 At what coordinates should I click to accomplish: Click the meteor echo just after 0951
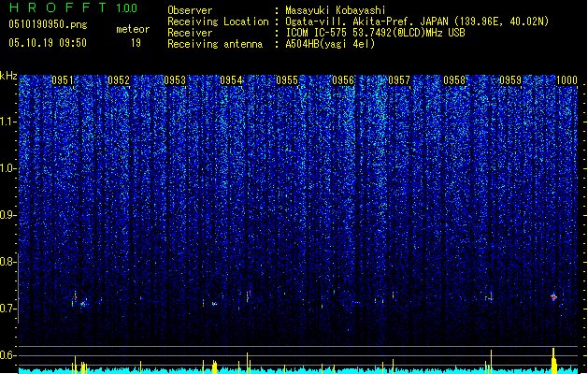(x=75, y=298)
